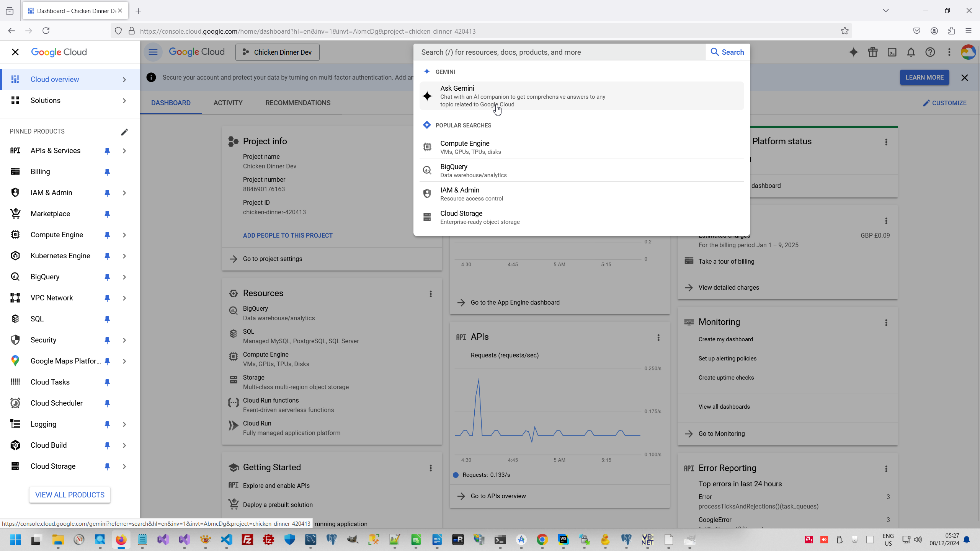Edit pinned products with pencil icon
Viewport: 980px width, 551px height.
pos(124,132)
